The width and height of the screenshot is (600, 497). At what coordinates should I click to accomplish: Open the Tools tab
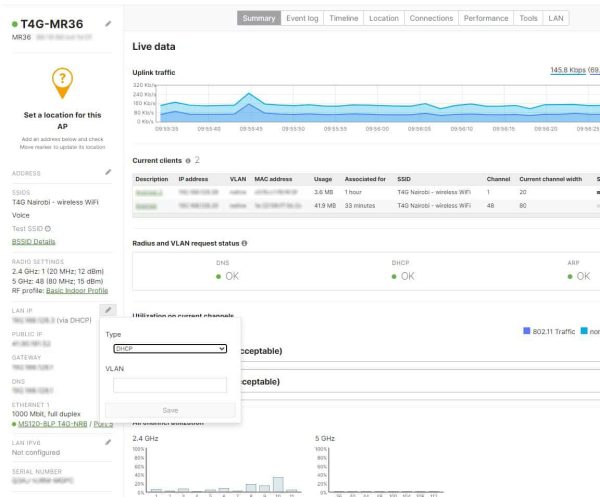coord(528,18)
